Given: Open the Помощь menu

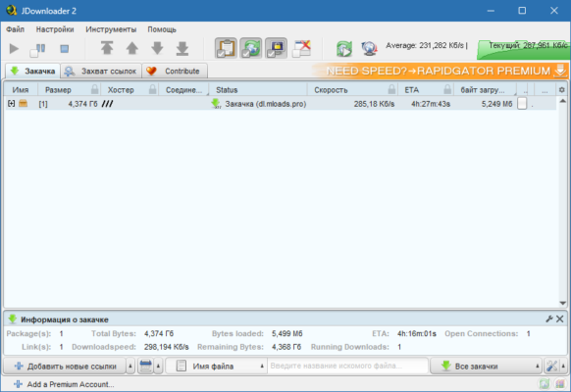Looking at the screenshot, I should pos(162,29).
